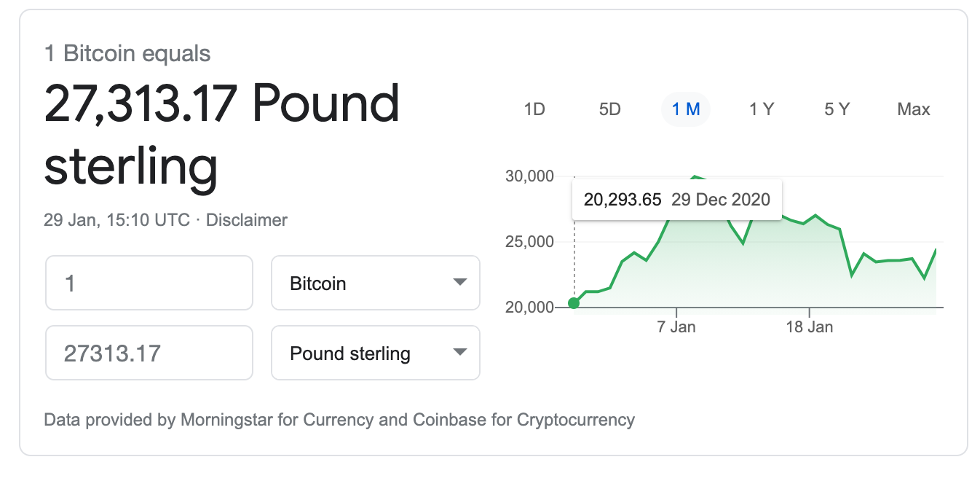
Task: Switch chart to 5D range
Action: (609, 109)
